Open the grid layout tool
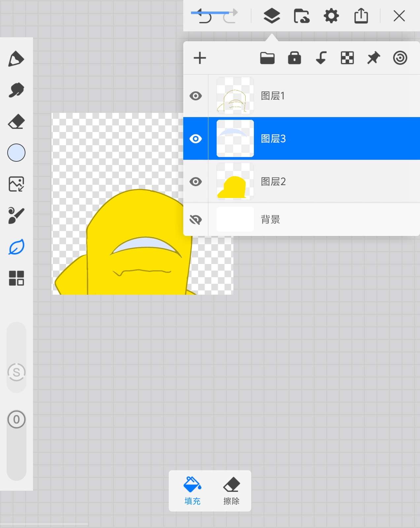420x528 pixels. (x=16, y=278)
